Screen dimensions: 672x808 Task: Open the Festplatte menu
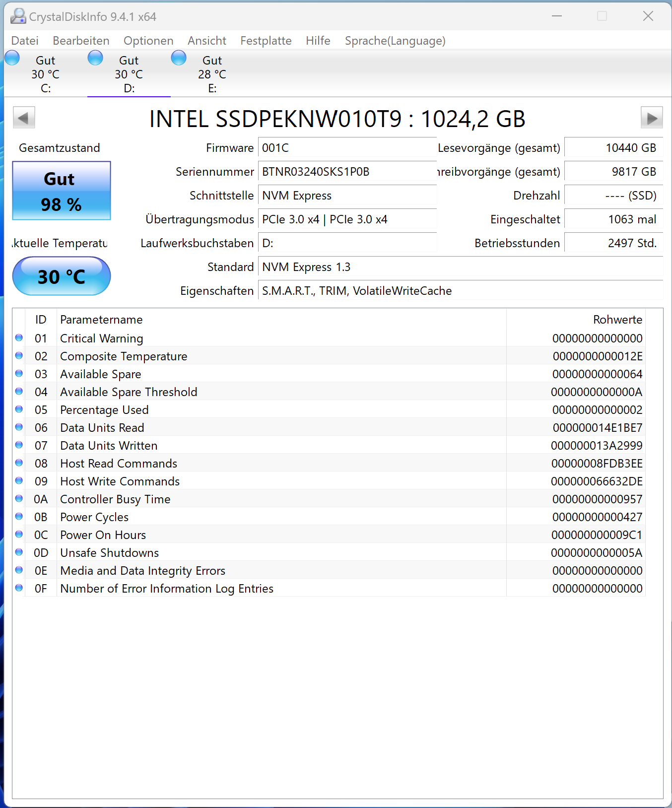266,41
